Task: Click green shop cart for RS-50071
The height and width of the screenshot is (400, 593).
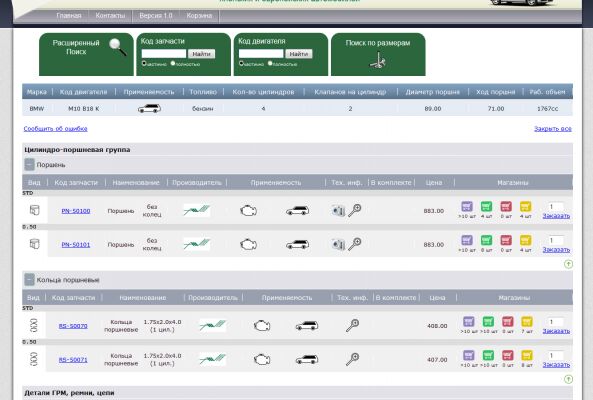Action: (x=488, y=355)
